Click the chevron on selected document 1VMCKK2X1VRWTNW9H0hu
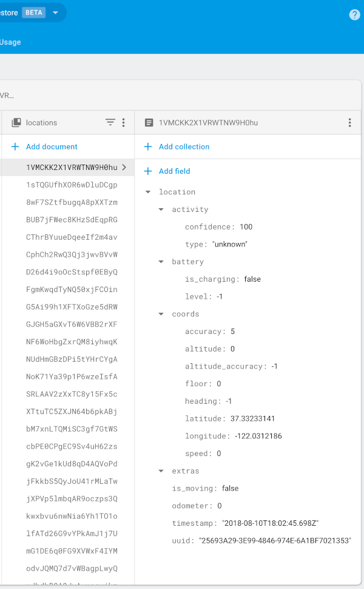Viewport: 364px width, 589px height. [x=124, y=167]
